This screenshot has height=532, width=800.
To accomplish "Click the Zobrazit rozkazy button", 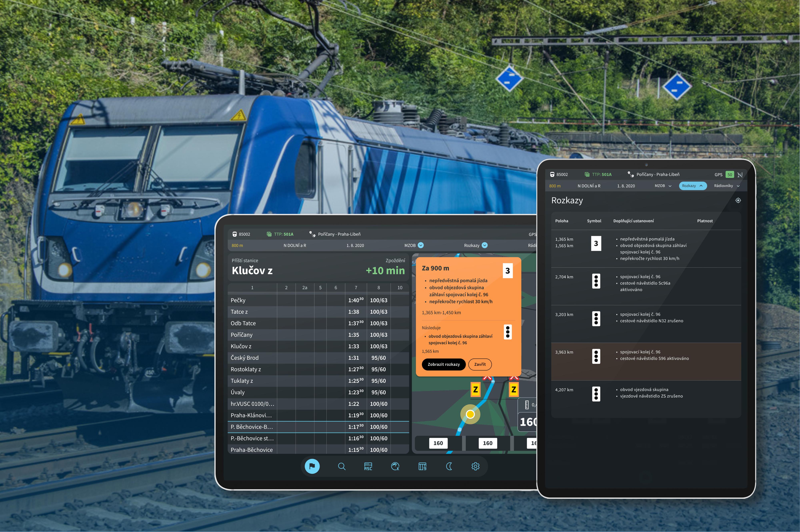I will pos(443,364).
